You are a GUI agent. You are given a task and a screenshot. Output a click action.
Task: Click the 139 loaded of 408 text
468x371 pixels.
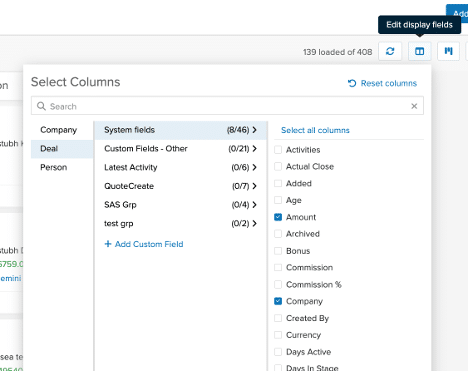[x=337, y=52]
